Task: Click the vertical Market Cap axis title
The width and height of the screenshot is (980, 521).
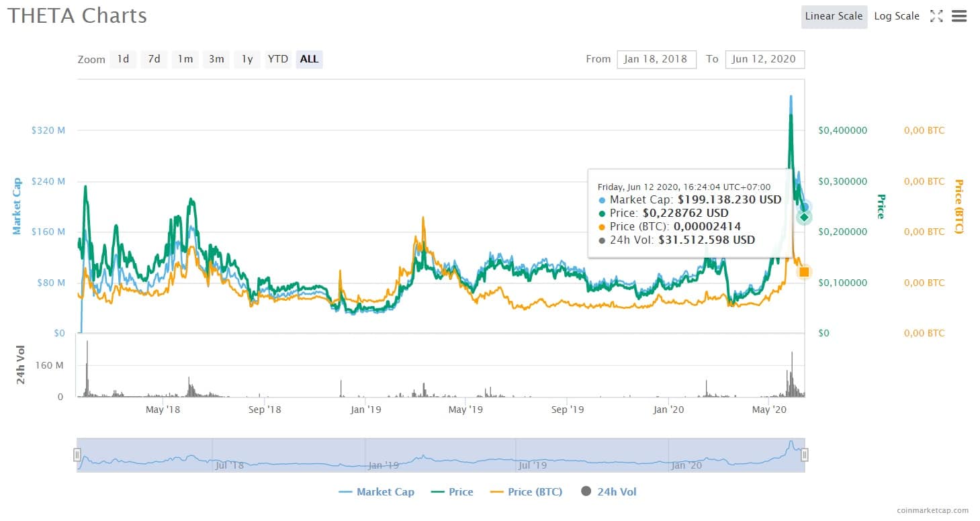Action: [17, 206]
